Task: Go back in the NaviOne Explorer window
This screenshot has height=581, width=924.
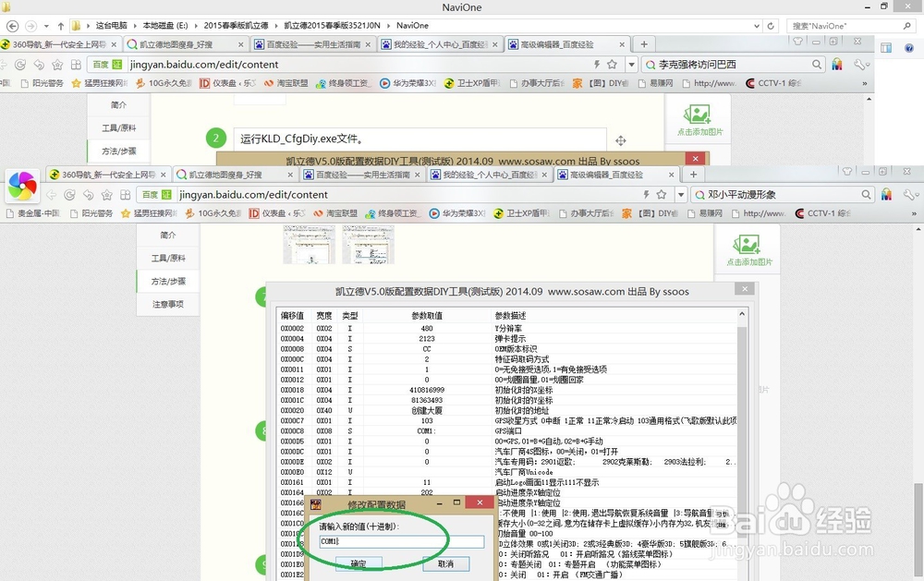Action: click(x=12, y=26)
